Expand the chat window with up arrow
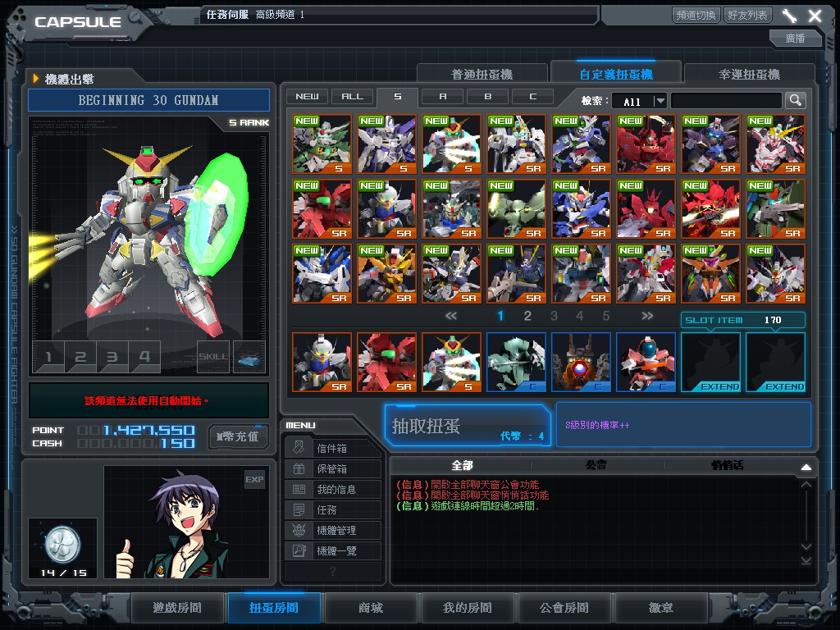840x630 pixels. click(806, 467)
